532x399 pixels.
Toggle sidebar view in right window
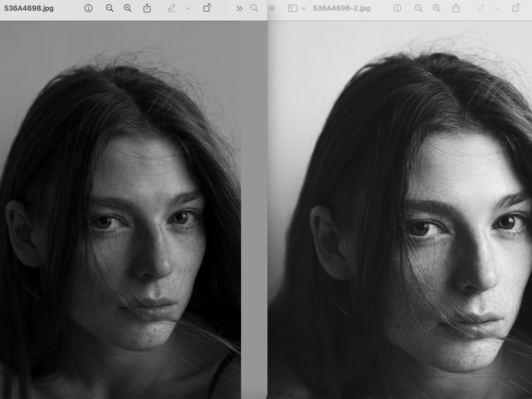tap(293, 8)
